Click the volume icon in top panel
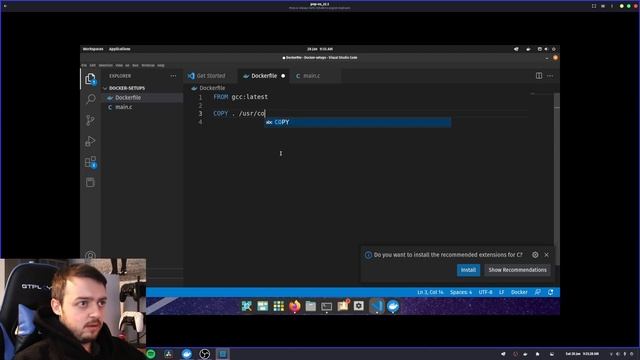Viewport: 640px width, 360px height. coord(546,49)
